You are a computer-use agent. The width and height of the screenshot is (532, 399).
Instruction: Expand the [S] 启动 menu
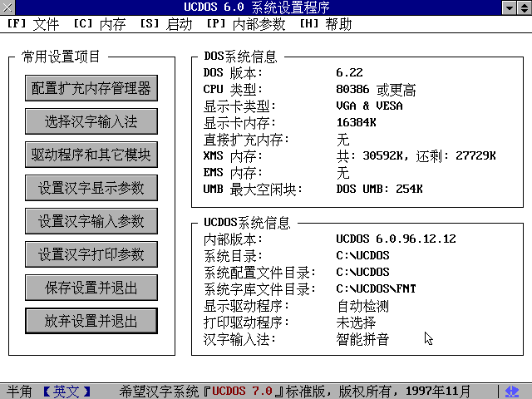165,24
